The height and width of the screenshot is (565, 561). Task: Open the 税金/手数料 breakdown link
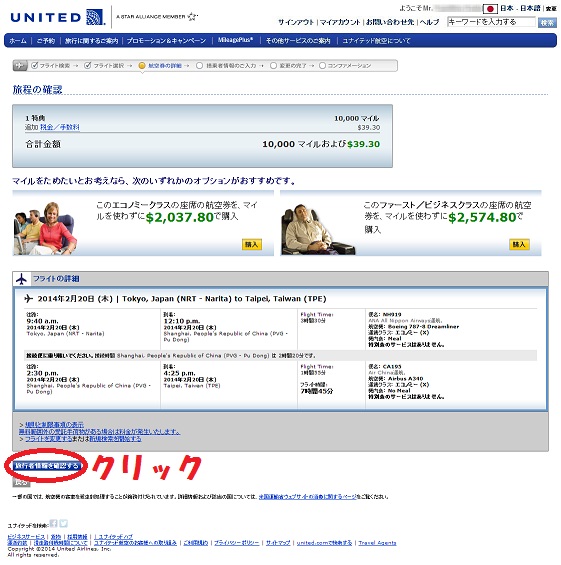[59, 127]
